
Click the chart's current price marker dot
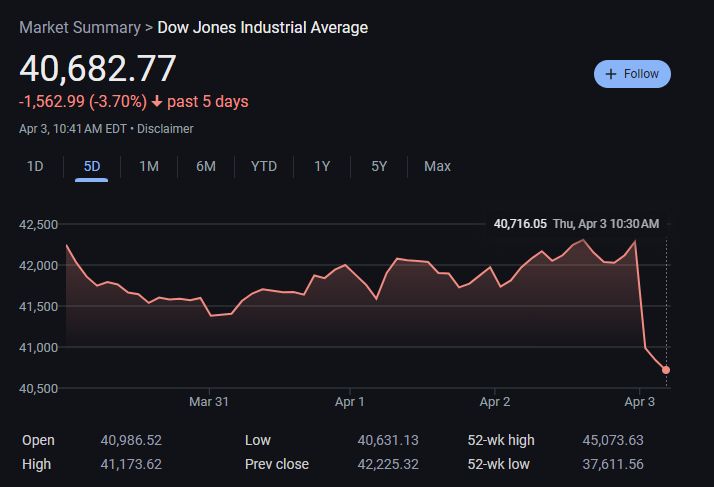point(666,370)
